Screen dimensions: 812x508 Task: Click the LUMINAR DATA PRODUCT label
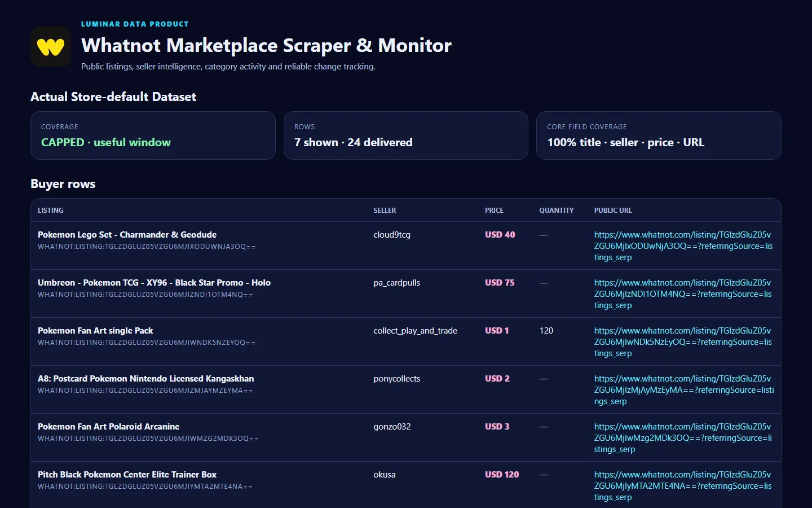(x=135, y=24)
